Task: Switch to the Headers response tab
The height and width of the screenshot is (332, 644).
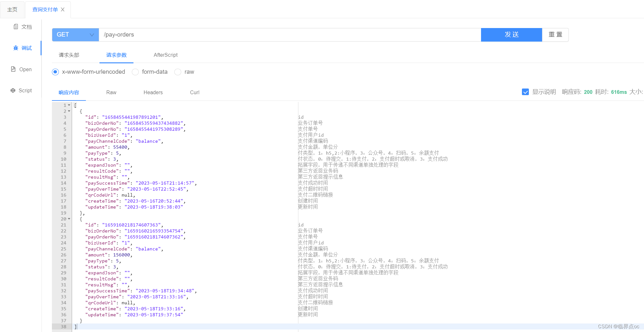Action: coord(153,92)
